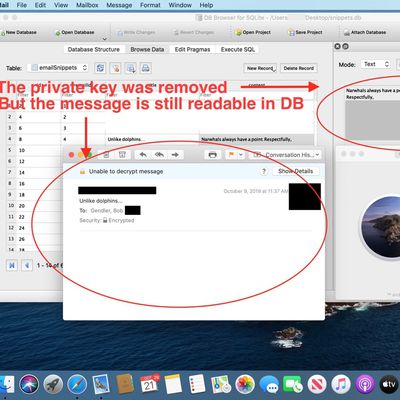The width and height of the screenshot is (400, 400).
Task: Open the Mode Text dropdown in edit cell panel
Action: pos(376,64)
